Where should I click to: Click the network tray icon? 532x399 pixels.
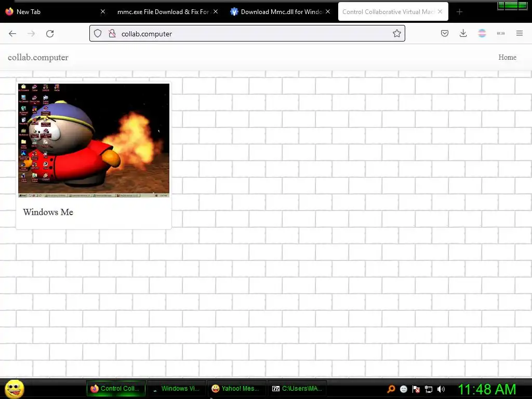(429, 390)
